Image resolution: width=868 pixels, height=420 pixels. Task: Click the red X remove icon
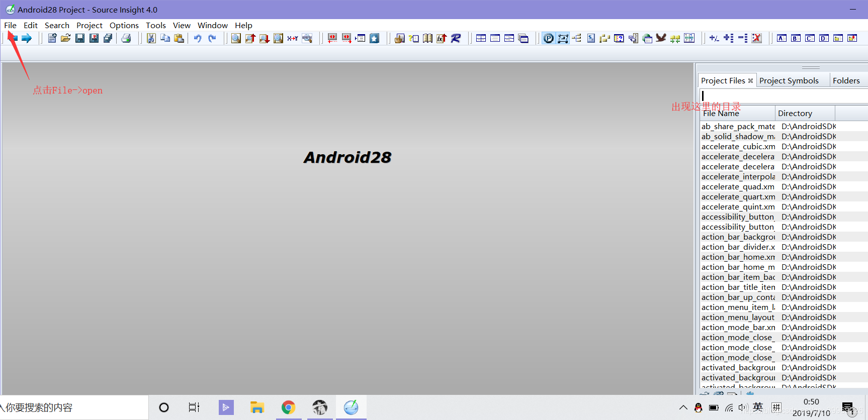click(756, 38)
